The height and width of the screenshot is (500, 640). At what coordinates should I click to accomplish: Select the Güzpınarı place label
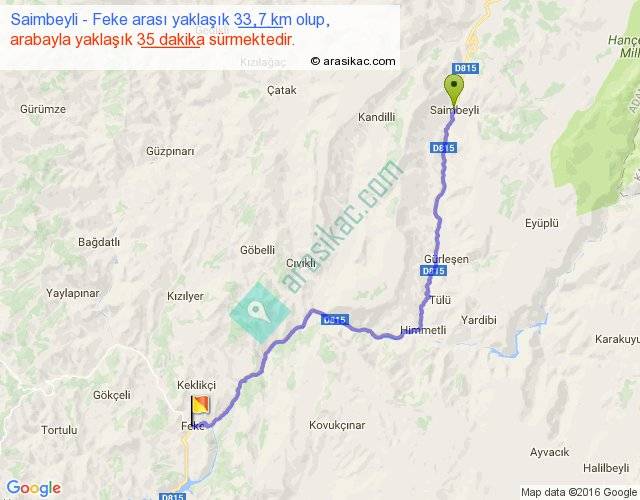[x=170, y=151]
